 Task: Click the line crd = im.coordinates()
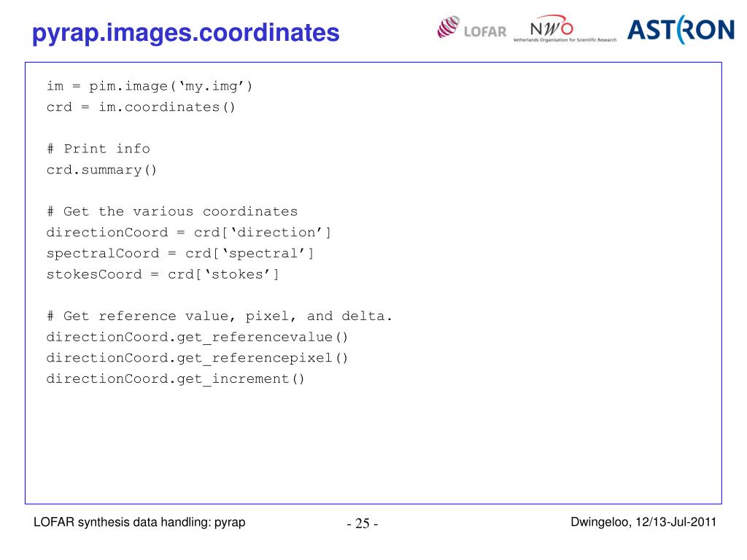pyautogui.click(x=141, y=107)
